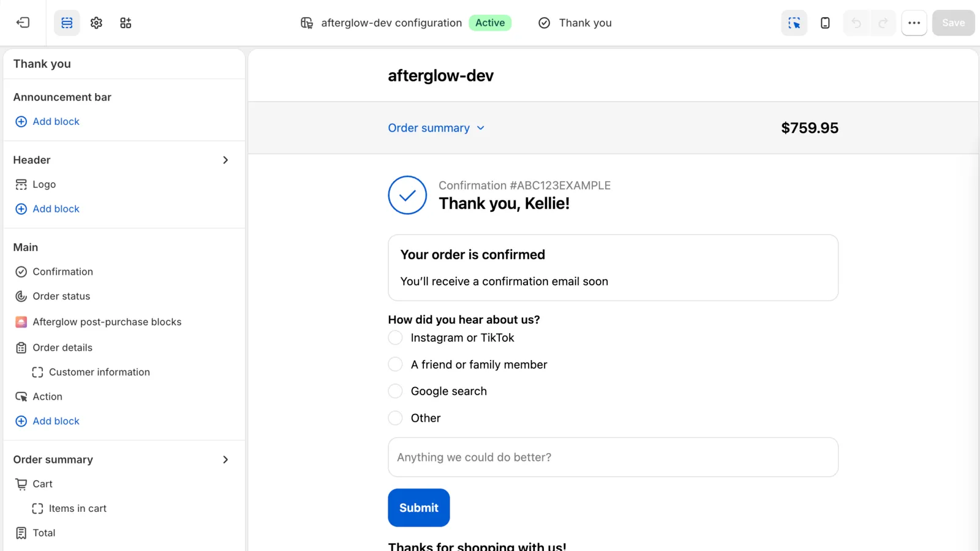This screenshot has width=980, height=551.
Task: Focus the Anything we could do better field
Action: 613,457
